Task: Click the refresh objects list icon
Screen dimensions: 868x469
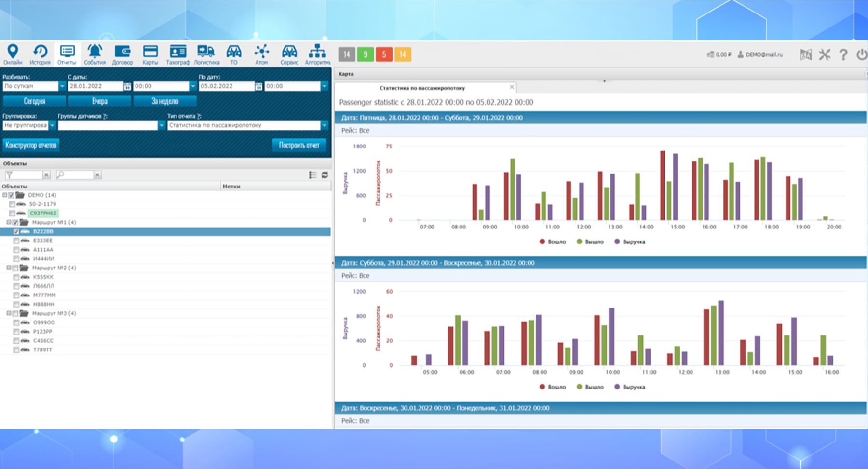Action: pos(325,175)
